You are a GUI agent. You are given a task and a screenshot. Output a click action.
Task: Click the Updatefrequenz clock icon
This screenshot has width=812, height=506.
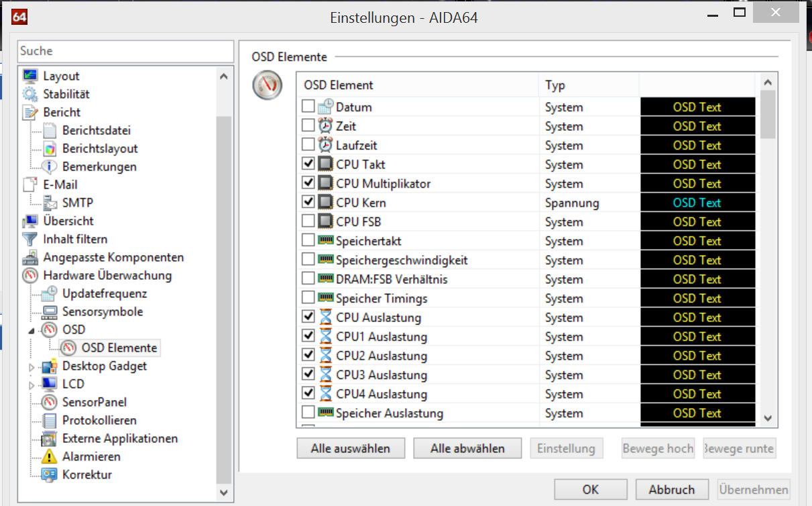click(x=50, y=293)
